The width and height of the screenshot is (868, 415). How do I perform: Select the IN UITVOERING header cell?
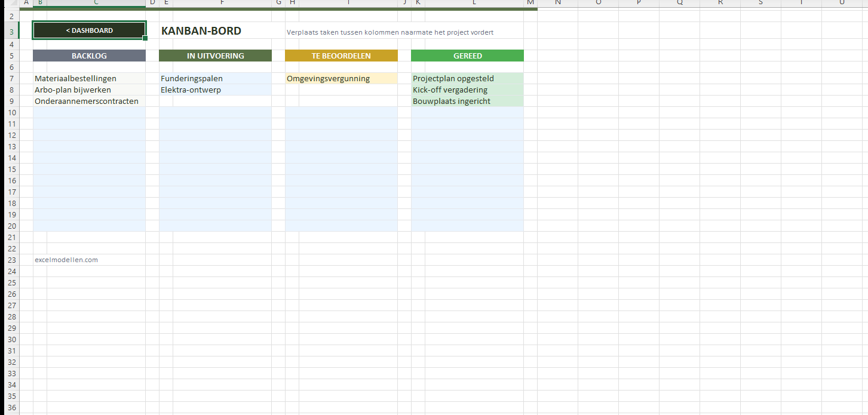click(x=215, y=56)
